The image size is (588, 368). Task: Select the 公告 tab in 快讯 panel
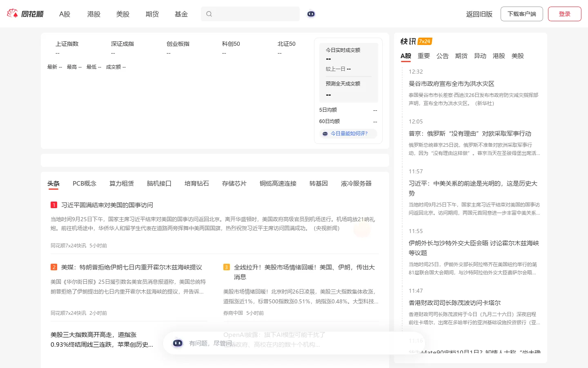click(x=443, y=56)
